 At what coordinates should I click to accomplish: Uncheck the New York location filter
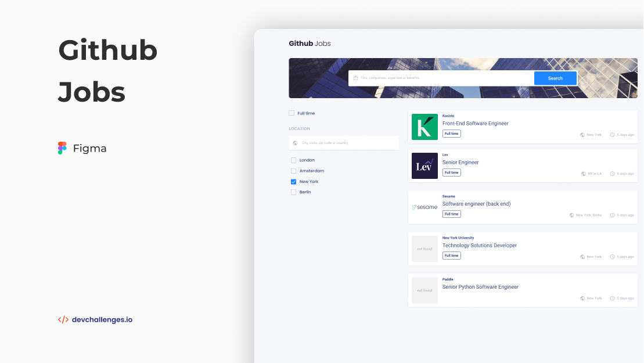(293, 181)
